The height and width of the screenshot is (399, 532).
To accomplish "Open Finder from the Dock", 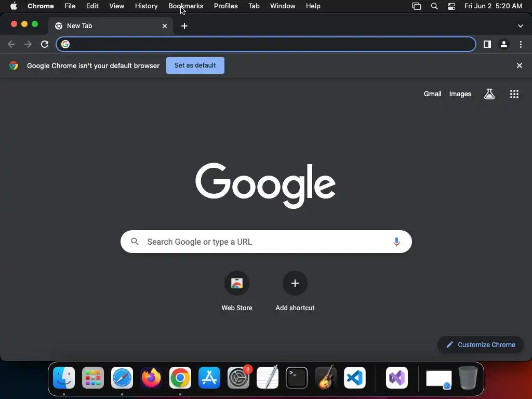I will pos(64,378).
